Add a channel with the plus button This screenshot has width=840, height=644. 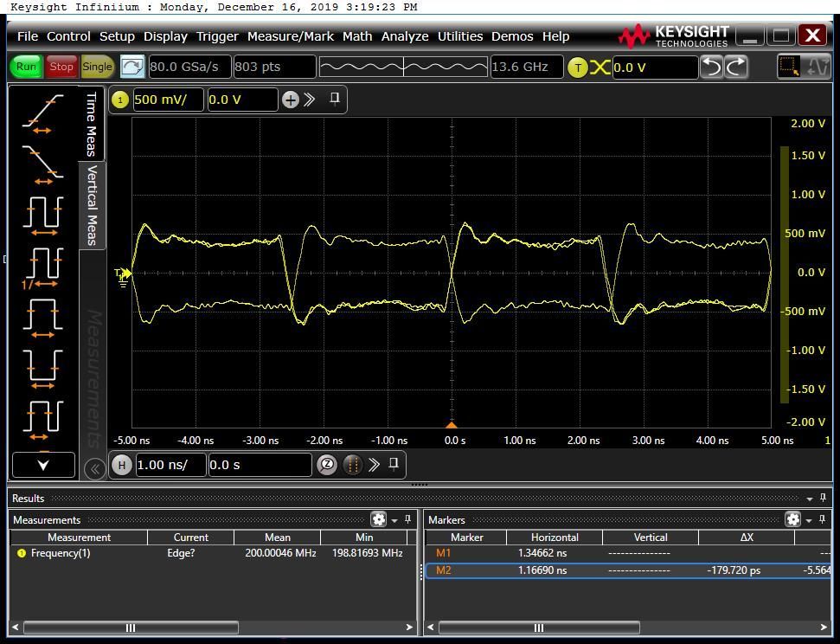point(290,100)
